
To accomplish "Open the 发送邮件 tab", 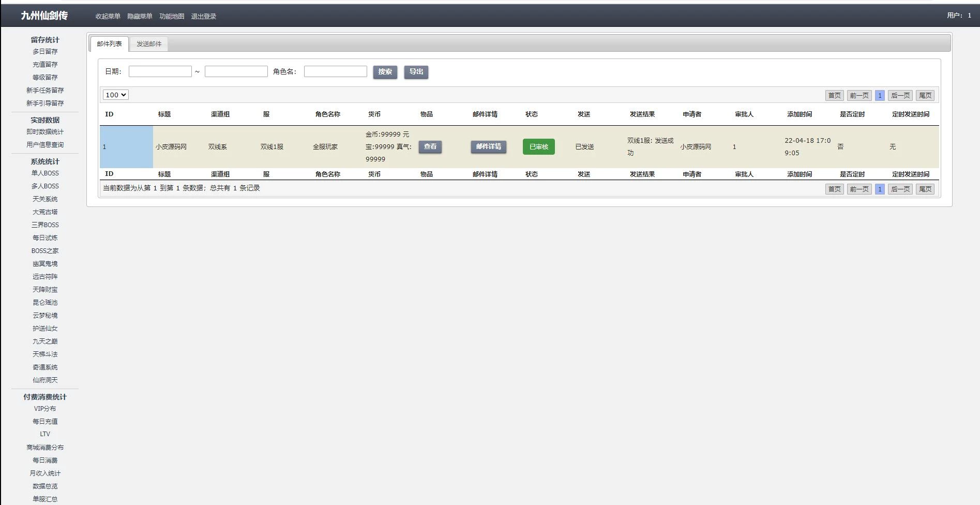I will pos(149,44).
